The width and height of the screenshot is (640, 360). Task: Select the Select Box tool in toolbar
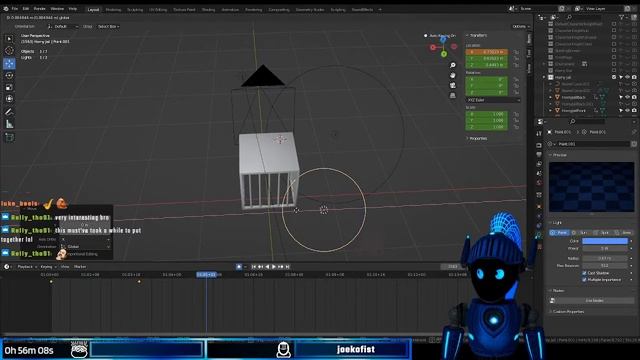coord(9,39)
